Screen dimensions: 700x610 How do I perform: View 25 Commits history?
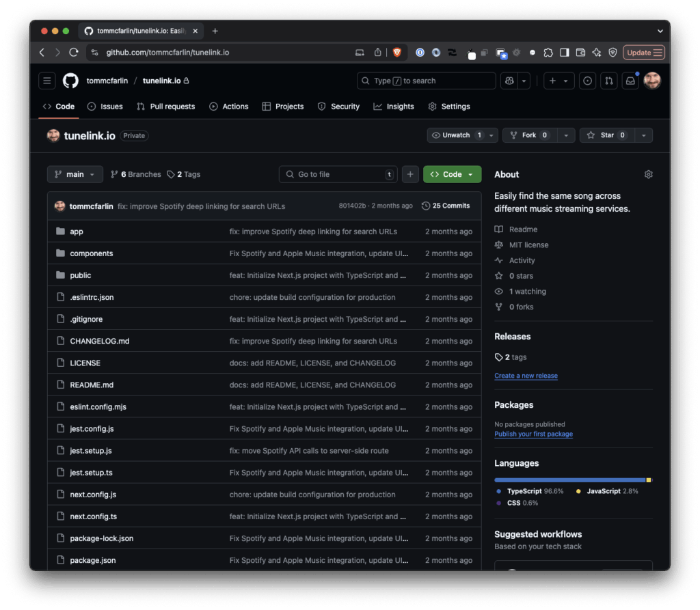pos(446,206)
